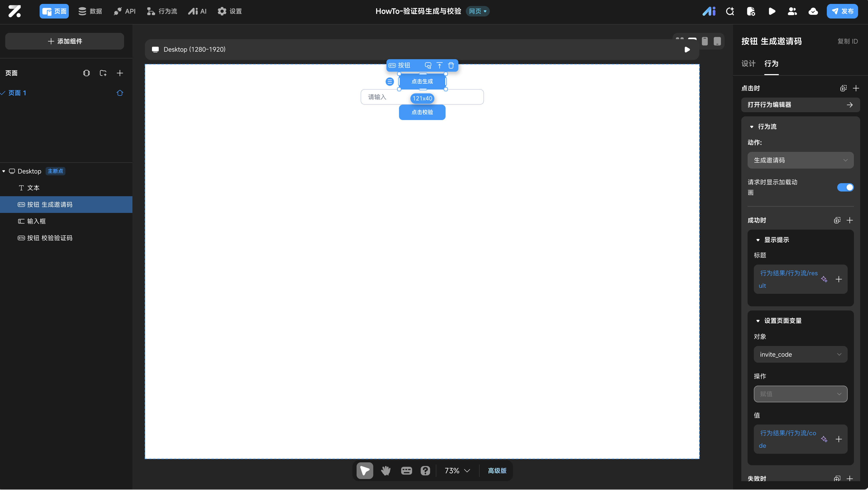Toggle 请求时显示加载动画 switch off
Screen dimensions: 868x490
click(x=845, y=187)
